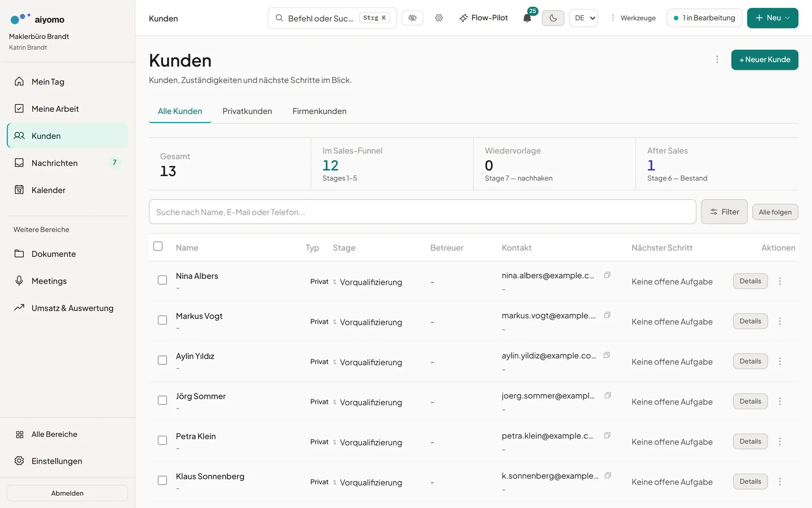812x508 pixels.
Task: Open Mein Tag home icon
Action: click(19, 81)
